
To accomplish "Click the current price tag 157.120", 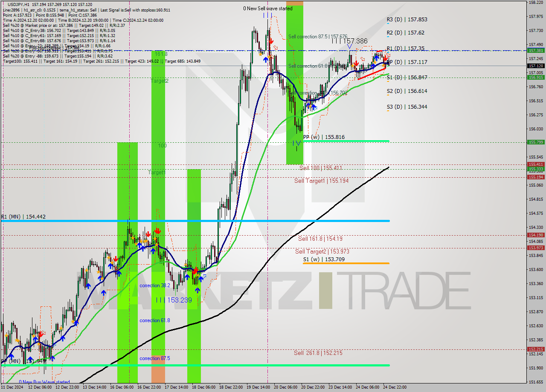I will [x=536, y=66].
